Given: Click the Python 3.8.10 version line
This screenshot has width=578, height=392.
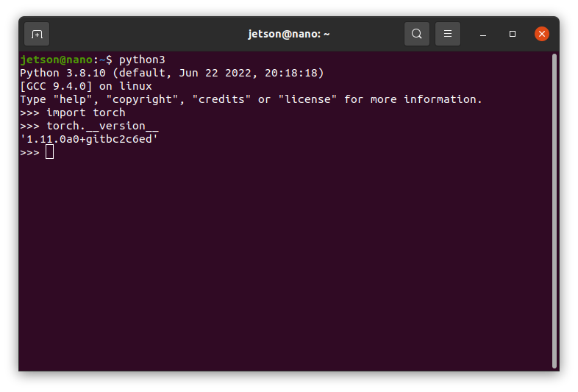Looking at the screenshot, I should coord(172,73).
